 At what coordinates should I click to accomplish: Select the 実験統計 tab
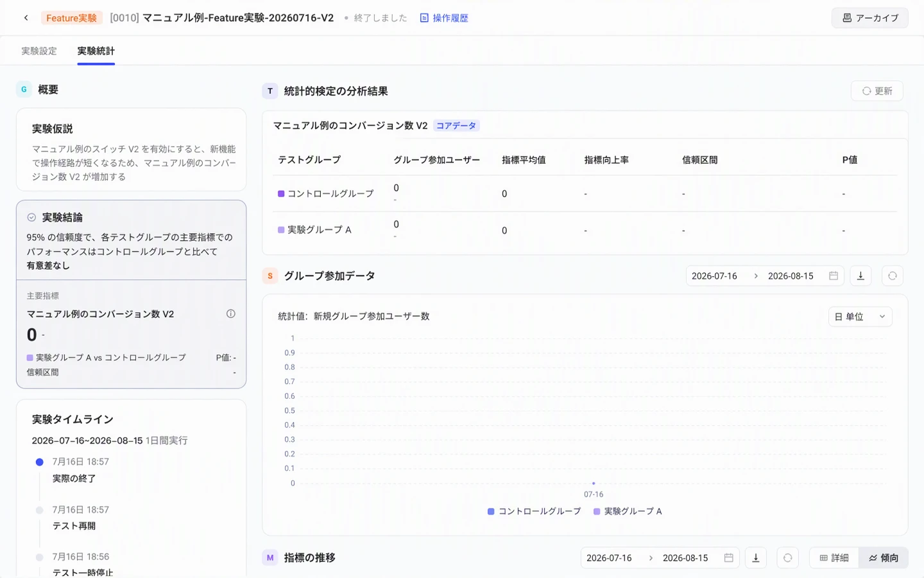coord(96,51)
